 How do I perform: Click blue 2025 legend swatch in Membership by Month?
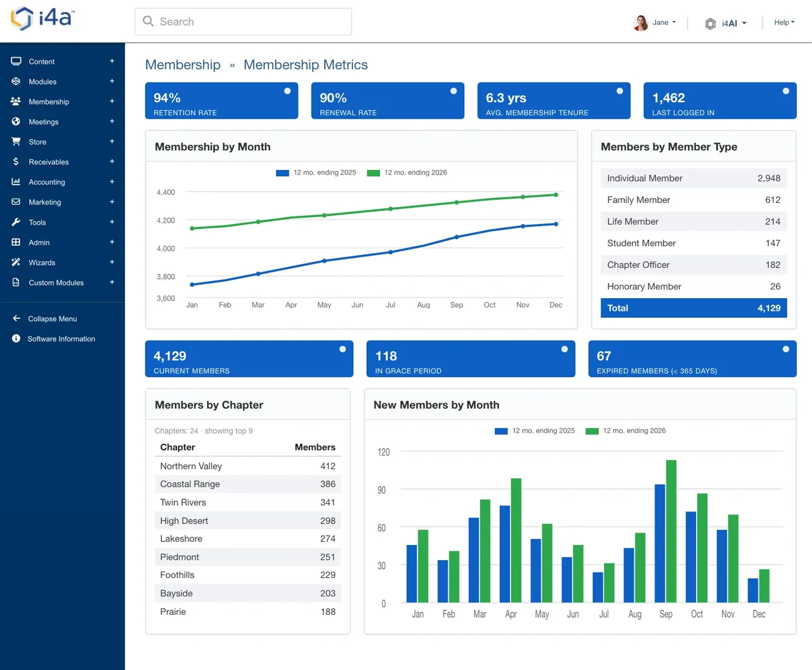pos(282,173)
